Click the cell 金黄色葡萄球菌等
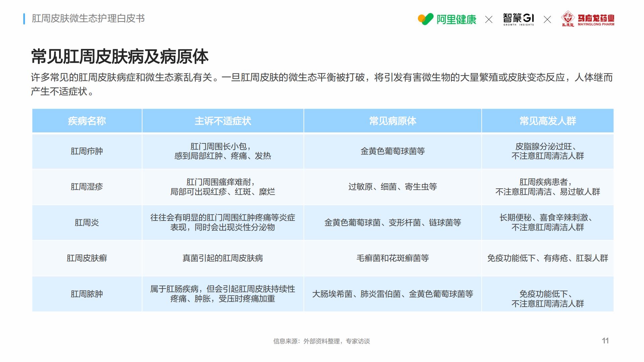 (392, 151)
